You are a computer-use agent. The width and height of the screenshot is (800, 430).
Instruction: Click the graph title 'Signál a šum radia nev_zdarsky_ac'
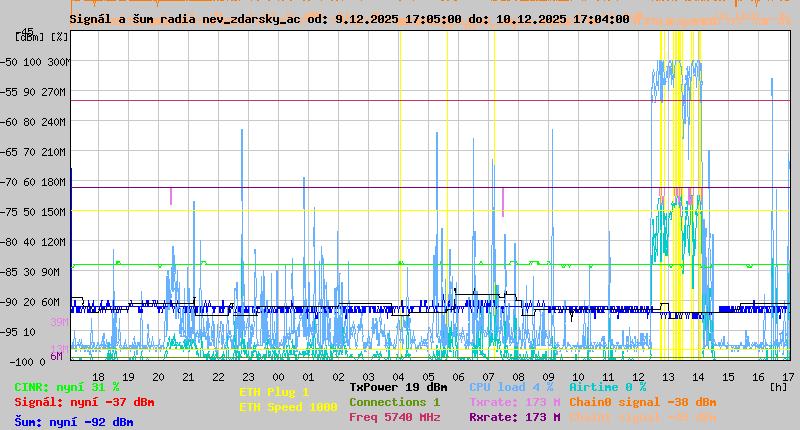tap(185, 19)
